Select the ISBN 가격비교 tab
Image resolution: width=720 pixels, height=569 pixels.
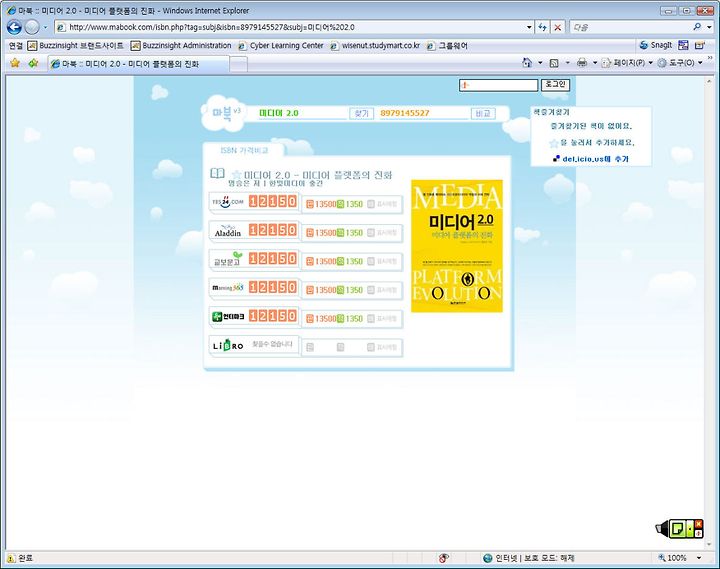244,150
